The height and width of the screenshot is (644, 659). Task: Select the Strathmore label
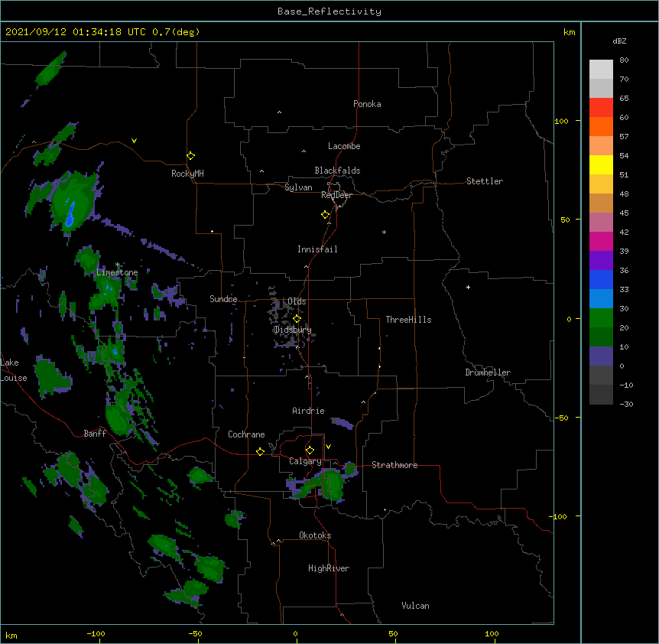coord(394,465)
